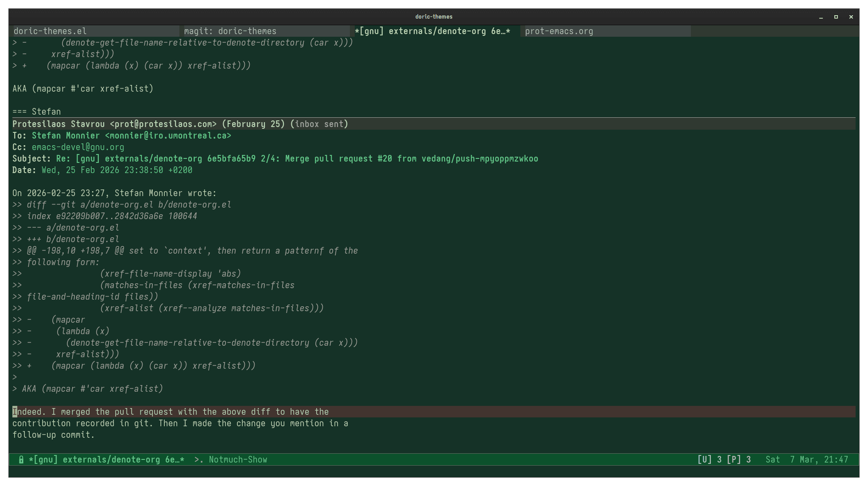Click the date and time in the mode line

point(806,459)
